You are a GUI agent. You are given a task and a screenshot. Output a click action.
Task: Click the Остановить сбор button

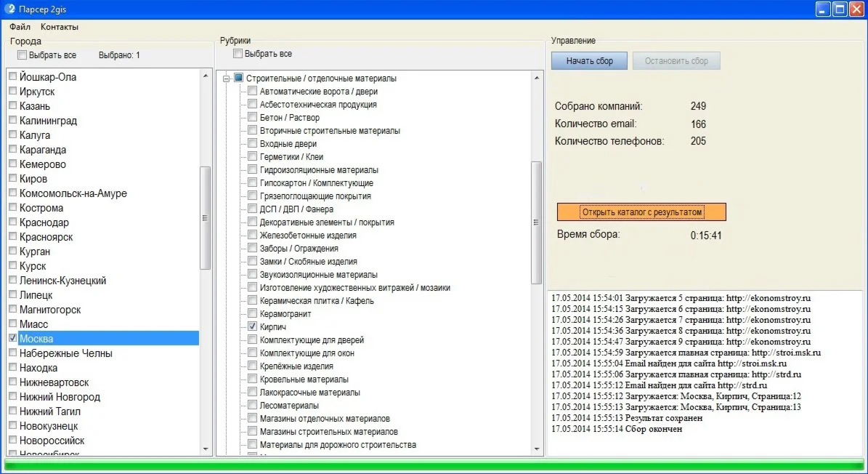click(676, 61)
